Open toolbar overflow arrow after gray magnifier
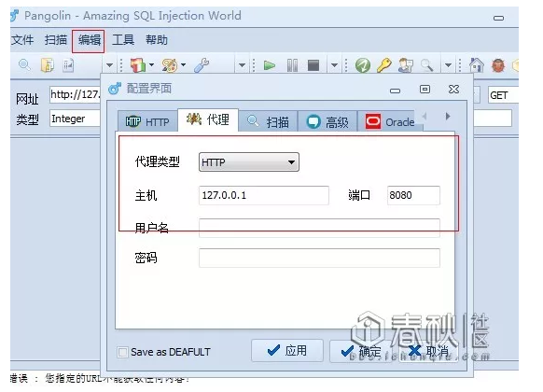Viewport: 543px width, 392px height. [x=448, y=65]
